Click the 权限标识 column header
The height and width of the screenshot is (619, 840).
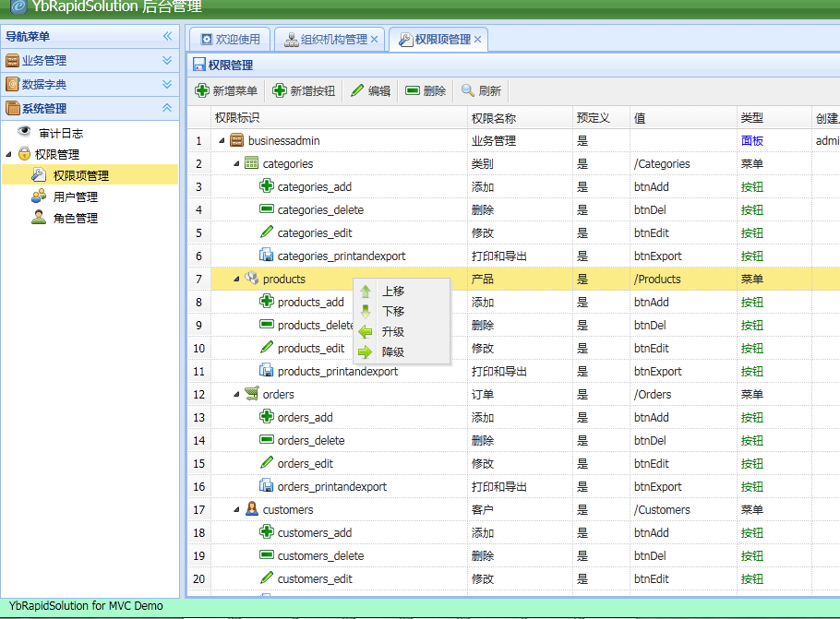coord(339,117)
